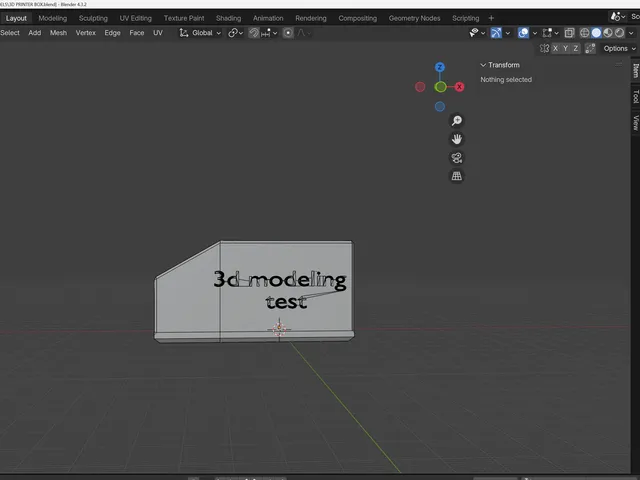640x480 pixels.
Task: Open the Add menu
Action: (x=35, y=33)
